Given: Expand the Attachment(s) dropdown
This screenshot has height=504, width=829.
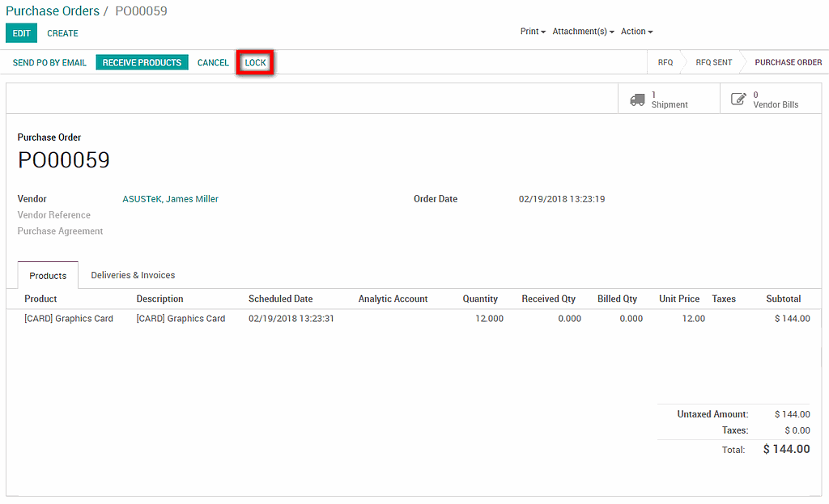Looking at the screenshot, I should click(583, 32).
